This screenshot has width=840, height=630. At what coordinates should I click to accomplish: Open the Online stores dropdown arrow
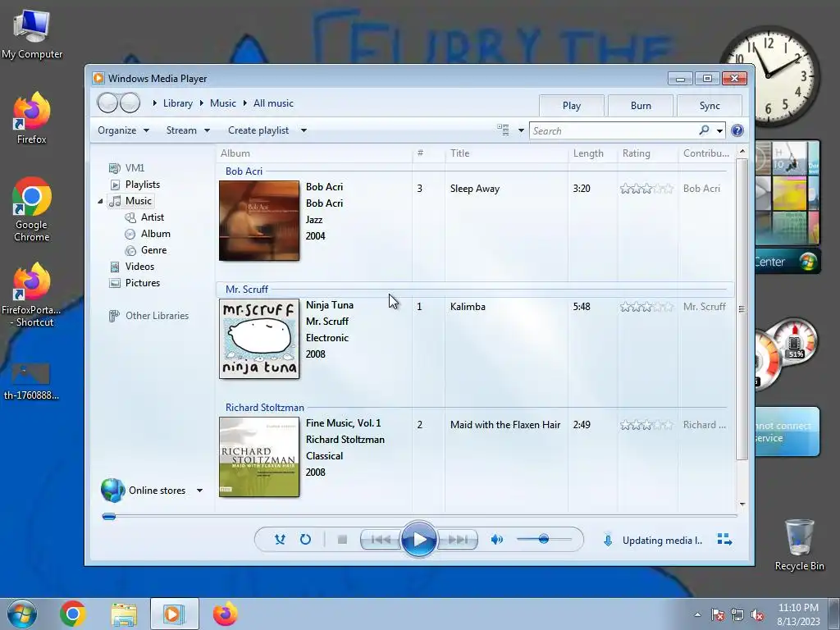[x=199, y=491]
